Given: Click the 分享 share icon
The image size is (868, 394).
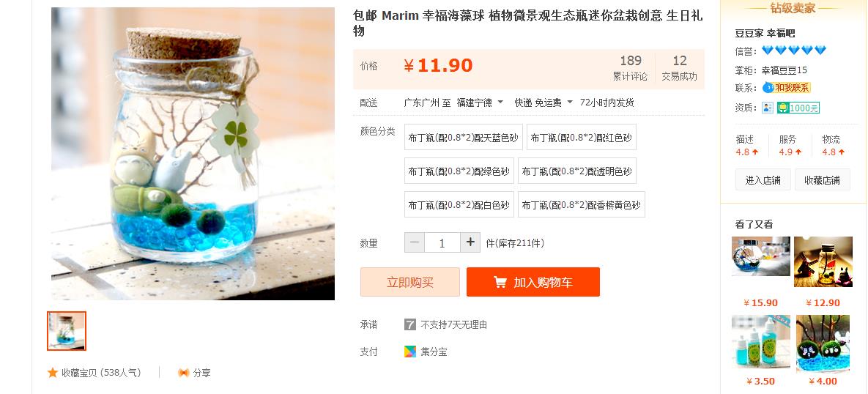Looking at the screenshot, I should 184,373.
